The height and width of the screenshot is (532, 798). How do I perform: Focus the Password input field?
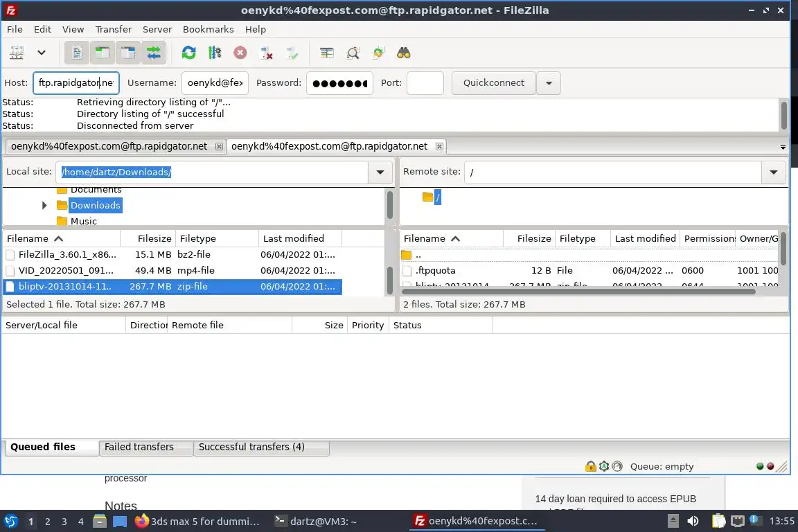[x=339, y=83]
